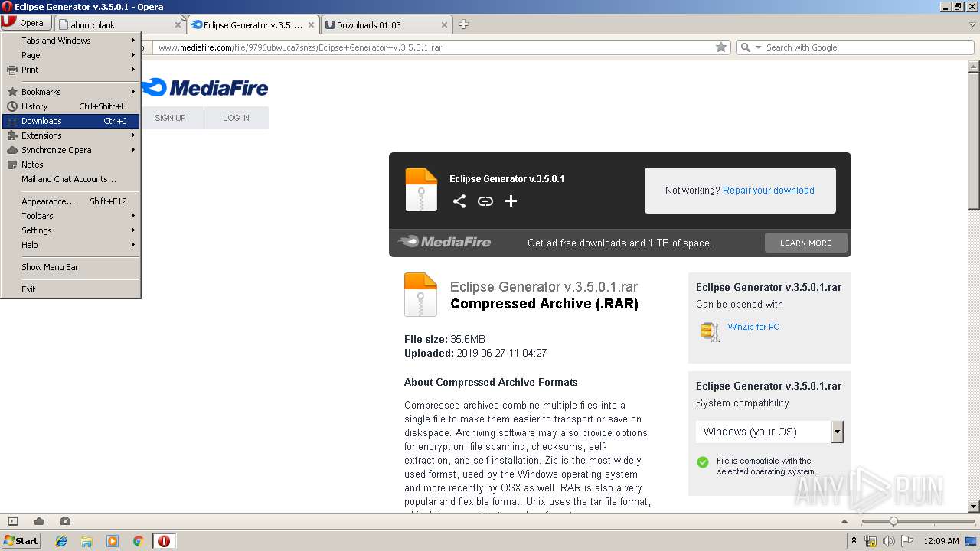Open the search engine dropdown arrow
Viewport: 980px width, 551px height.
coord(759,47)
